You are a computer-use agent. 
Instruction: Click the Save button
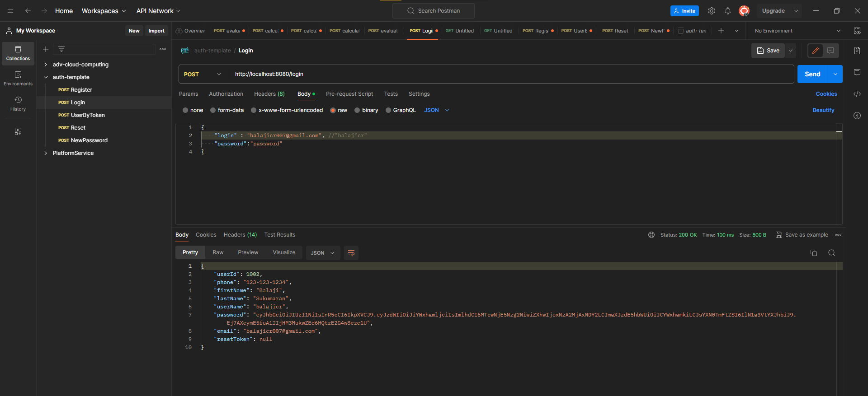click(768, 51)
